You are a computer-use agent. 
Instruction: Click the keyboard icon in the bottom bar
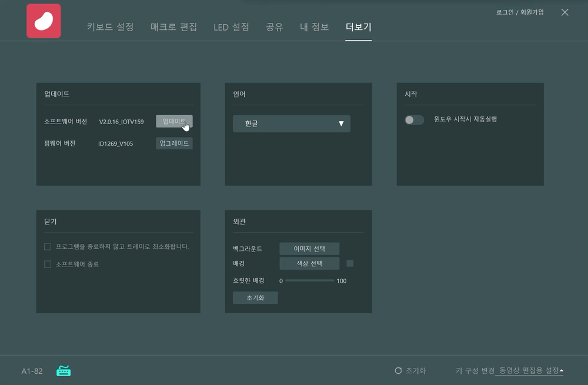(63, 370)
